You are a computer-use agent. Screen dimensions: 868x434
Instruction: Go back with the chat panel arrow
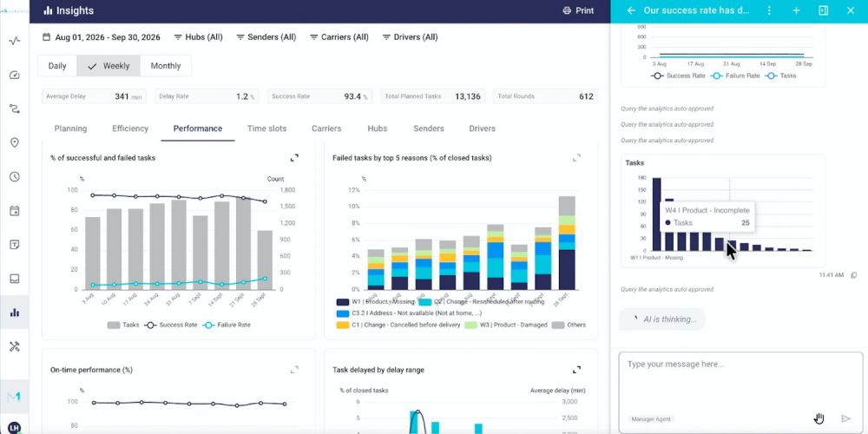(630, 10)
